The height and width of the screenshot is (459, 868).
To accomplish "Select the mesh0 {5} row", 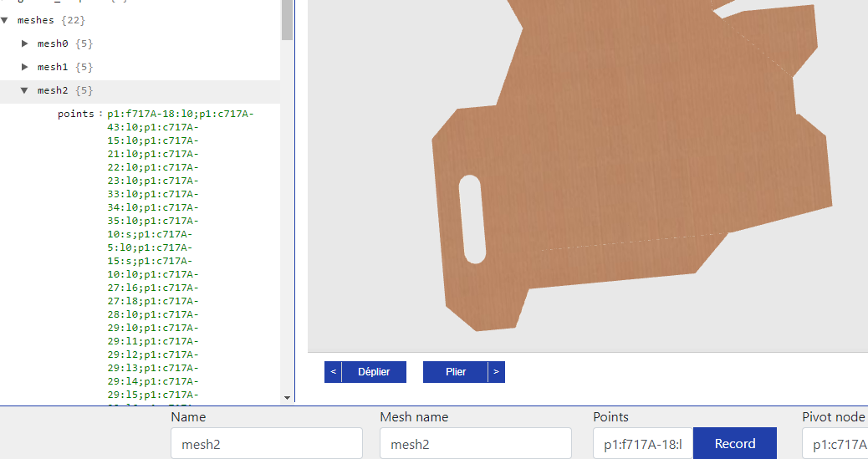I will tap(140, 43).
